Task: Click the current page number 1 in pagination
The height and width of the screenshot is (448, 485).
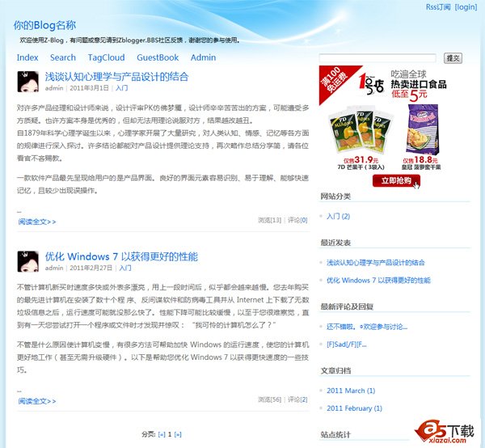Action: click(170, 434)
